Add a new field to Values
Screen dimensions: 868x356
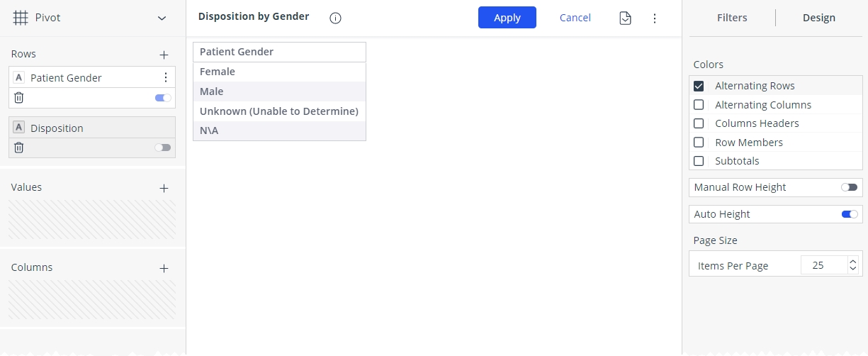164,188
